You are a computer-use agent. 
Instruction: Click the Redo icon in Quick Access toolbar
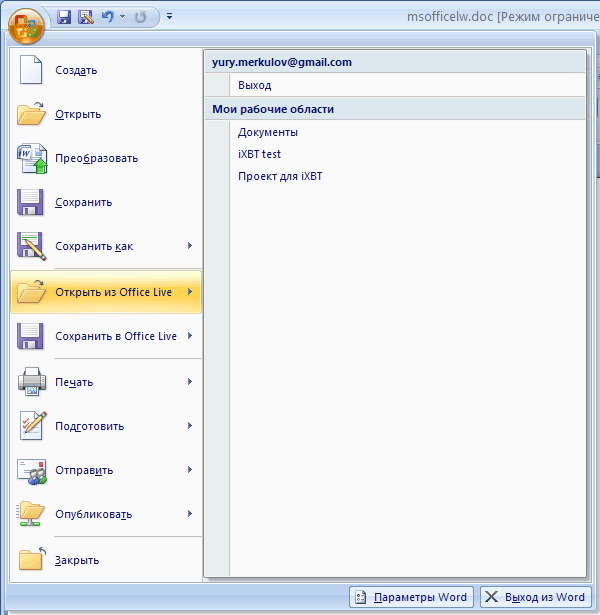point(140,17)
